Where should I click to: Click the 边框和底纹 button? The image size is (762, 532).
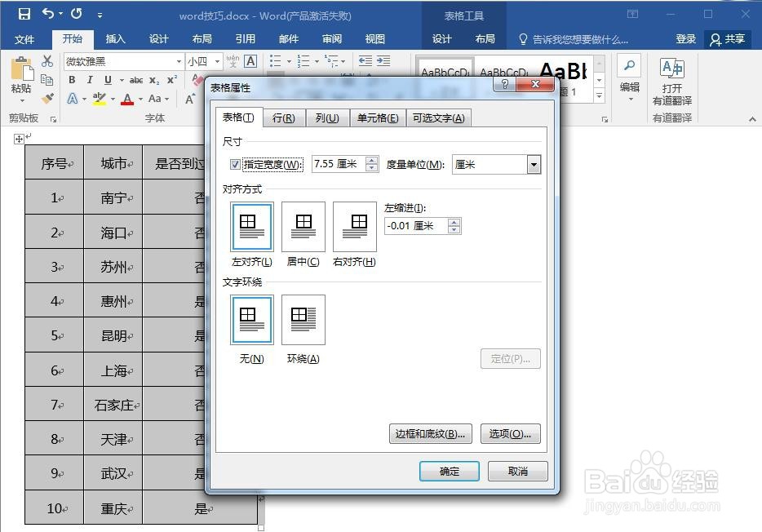tap(430, 433)
